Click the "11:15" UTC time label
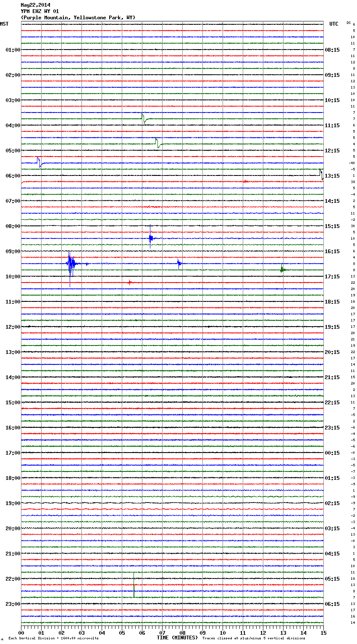Viewport: 357px width, 644px height. click(x=332, y=126)
